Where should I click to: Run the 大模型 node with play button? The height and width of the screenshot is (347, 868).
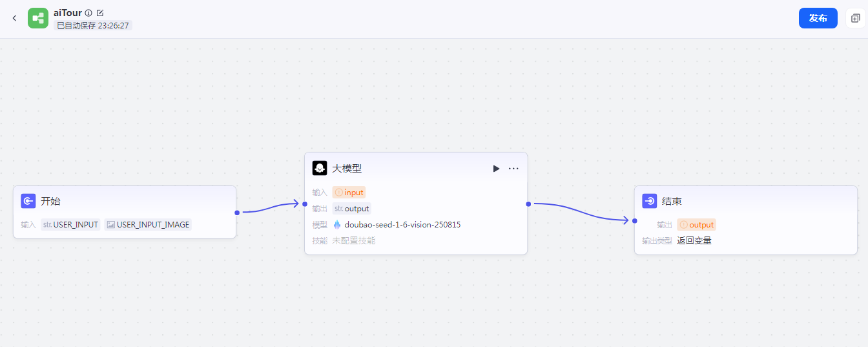point(496,169)
